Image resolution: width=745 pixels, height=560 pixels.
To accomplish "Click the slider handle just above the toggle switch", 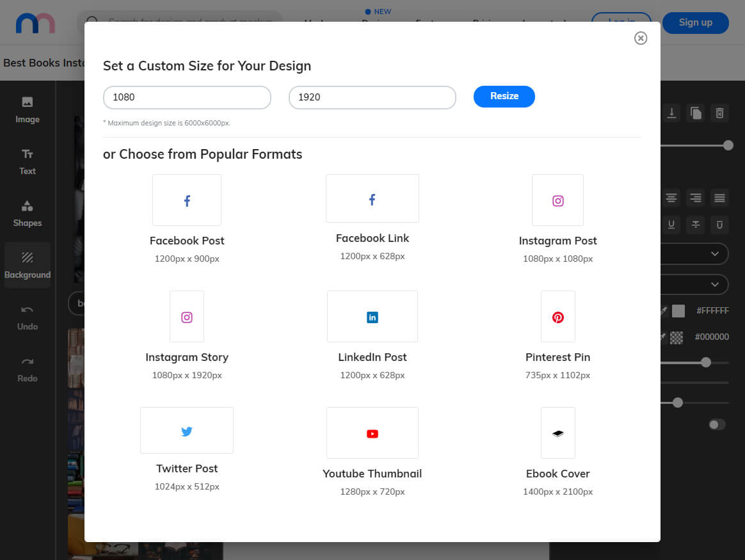I will pyautogui.click(x=678, y=403).
